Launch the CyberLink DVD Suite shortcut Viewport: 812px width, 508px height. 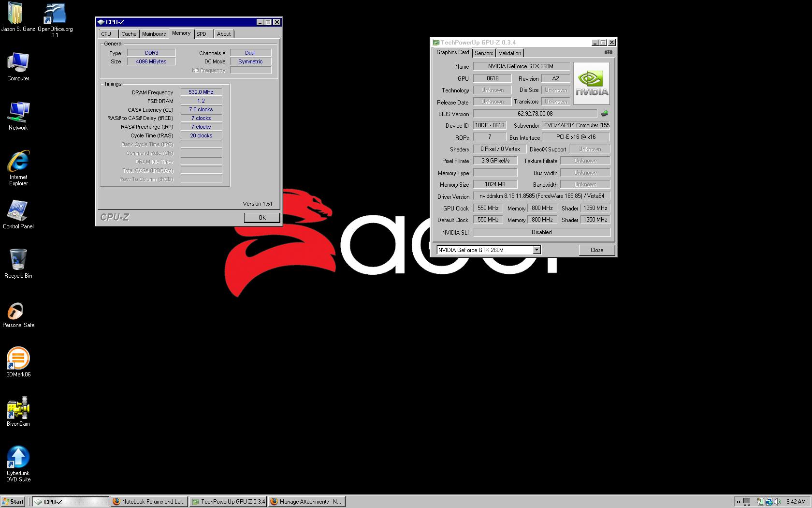pos(18,457)
